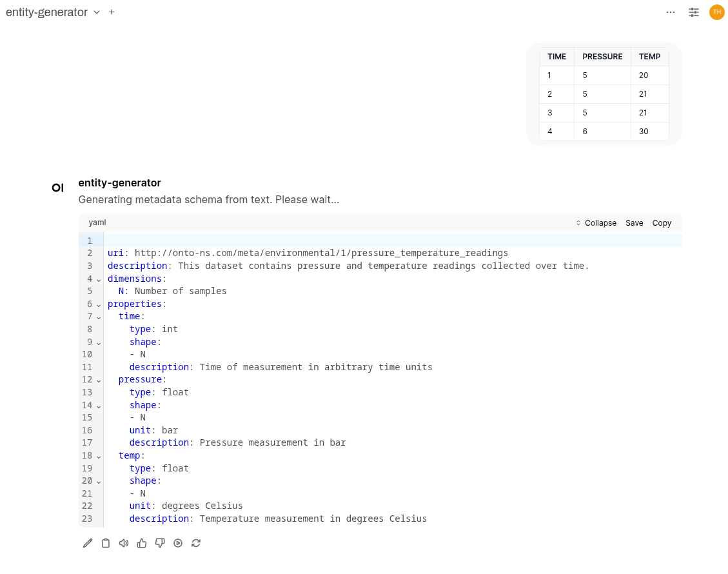728x574 pixels.
Task: Give the response a thumbs down
Action: (159, 543)
